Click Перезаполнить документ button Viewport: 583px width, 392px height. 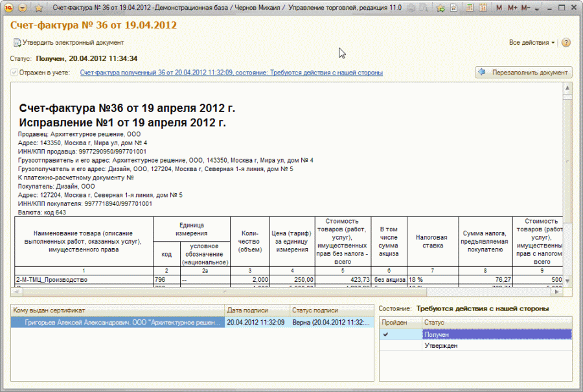click(523, 73)
